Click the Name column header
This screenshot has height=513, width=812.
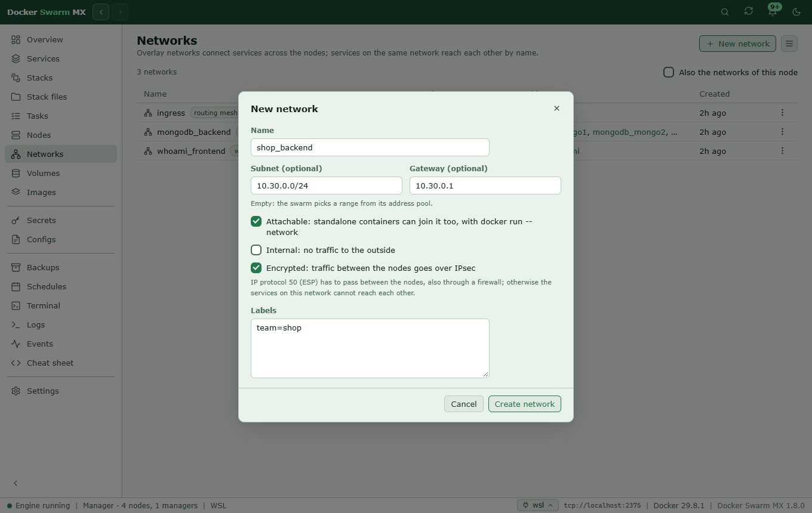pyautogui.click(x=155, y=94)
